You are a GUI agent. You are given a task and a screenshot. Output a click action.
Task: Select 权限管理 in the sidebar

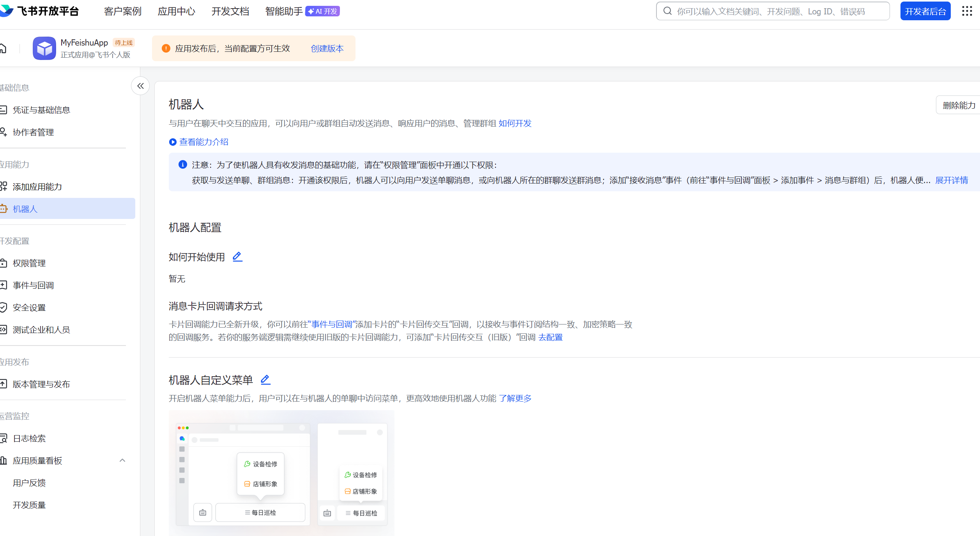click(x=29, y=263)
